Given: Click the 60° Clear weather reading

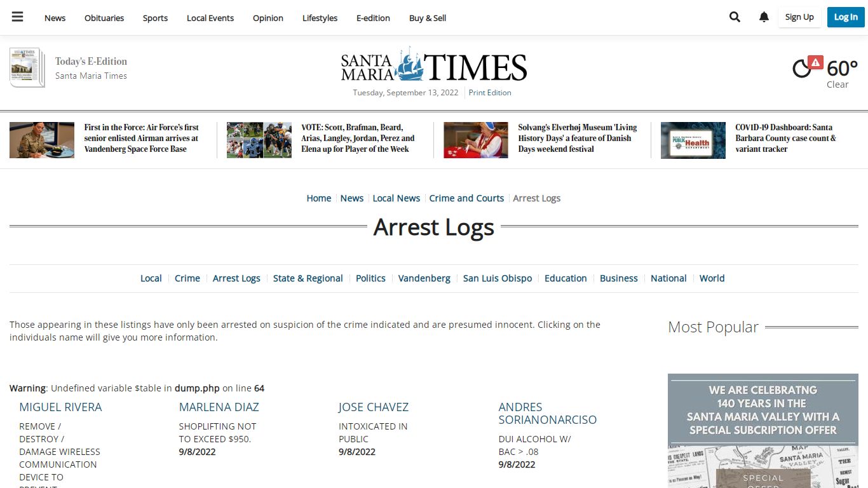Looking at the screenshot, I should pyautogui.click(x=841, y=73).
